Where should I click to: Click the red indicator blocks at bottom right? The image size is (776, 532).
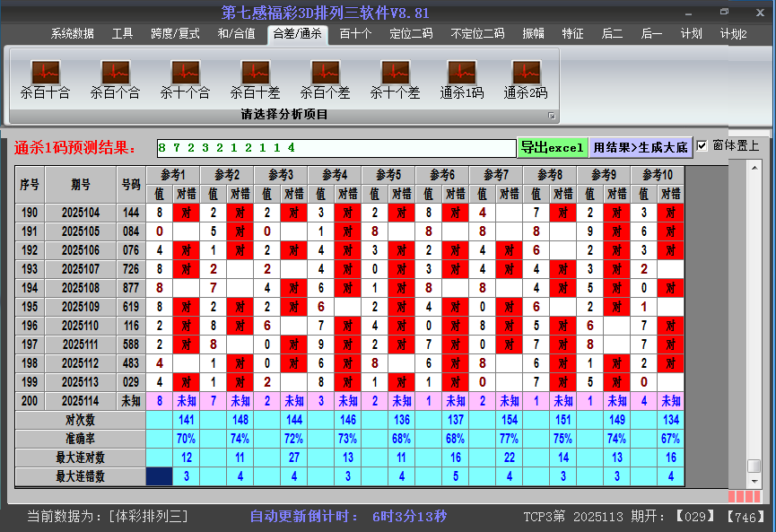point(745,496)
